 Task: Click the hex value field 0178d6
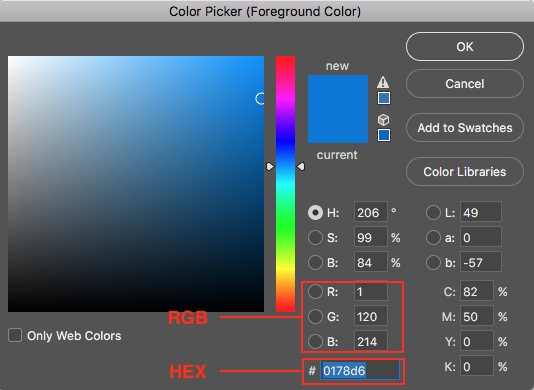(x=360, y=371)
